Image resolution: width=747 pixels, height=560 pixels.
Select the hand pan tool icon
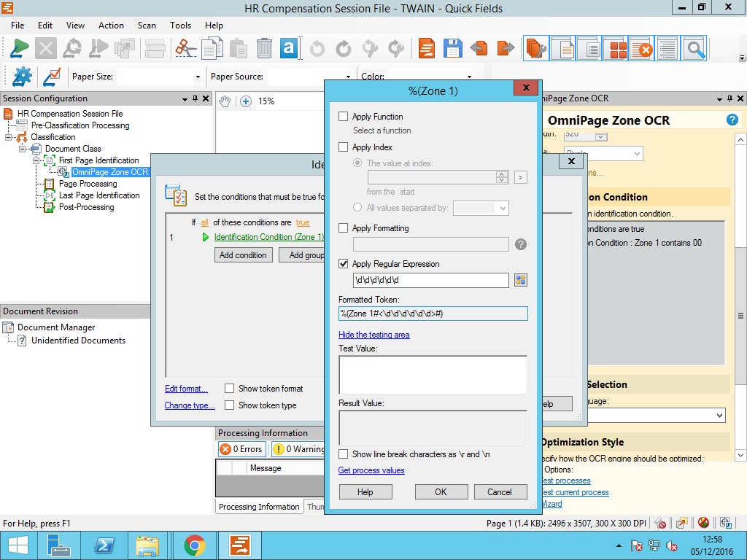(x=225, y=101)
